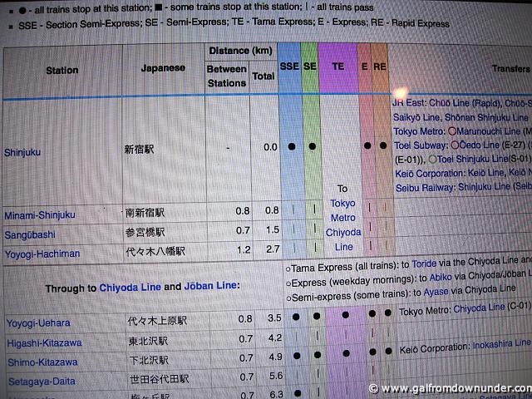Open the Inokashira Line transfer link
The width and height of the screenshot is (532, 399).
[501, 344]
